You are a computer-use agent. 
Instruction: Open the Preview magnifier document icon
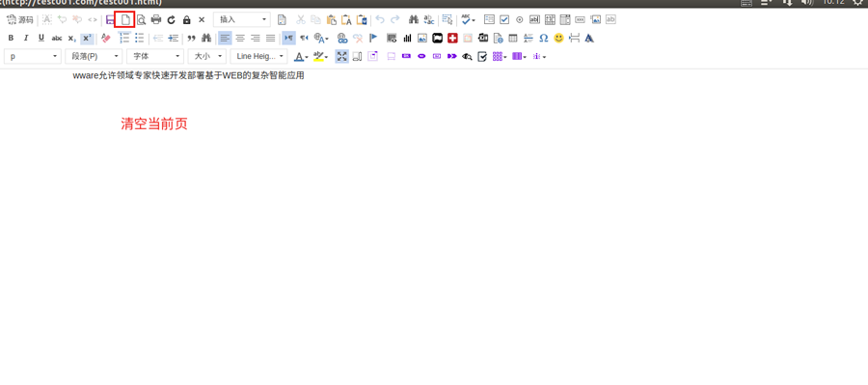click(141, 20)
